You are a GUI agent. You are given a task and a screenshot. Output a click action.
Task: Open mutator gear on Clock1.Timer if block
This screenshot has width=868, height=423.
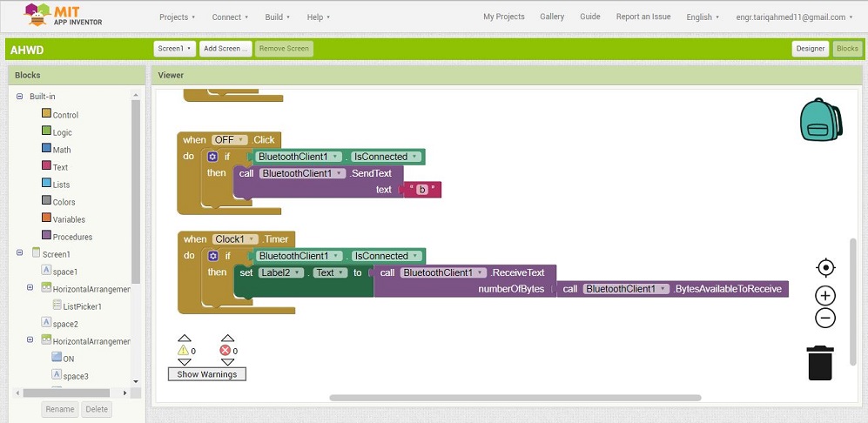(213, 257)
